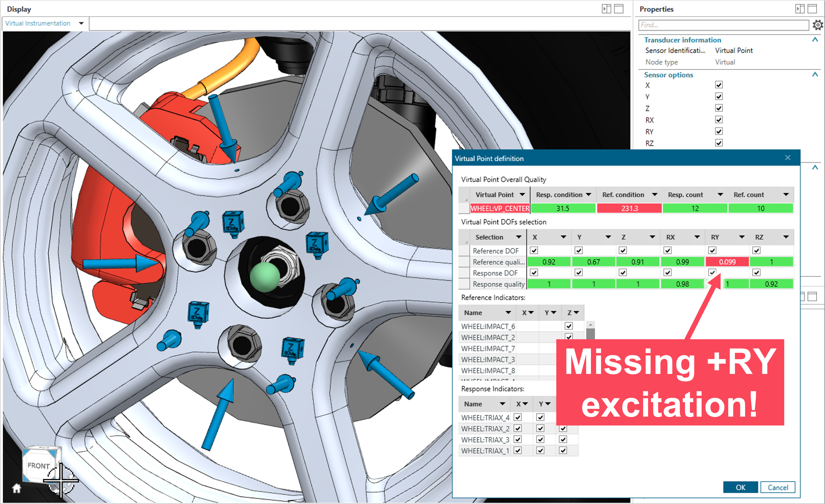Click the Properties settings gear icon

(818, 25)
